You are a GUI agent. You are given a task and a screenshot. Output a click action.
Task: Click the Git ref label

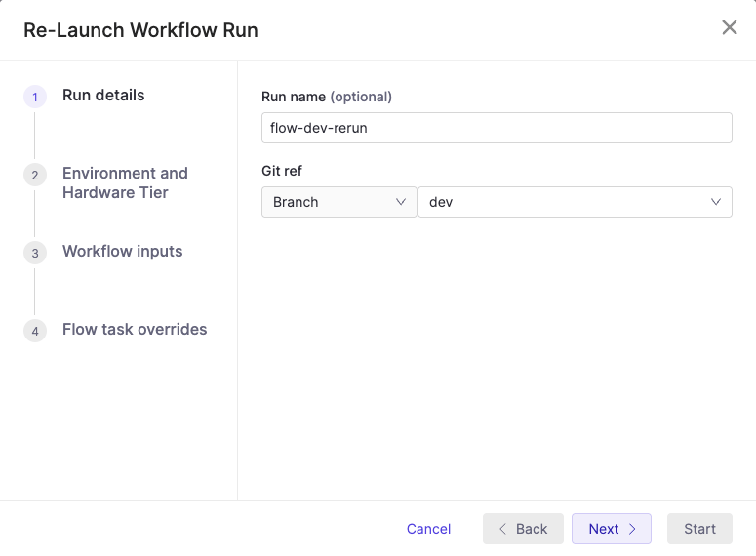pyautogui.click(x=282, y=171)
